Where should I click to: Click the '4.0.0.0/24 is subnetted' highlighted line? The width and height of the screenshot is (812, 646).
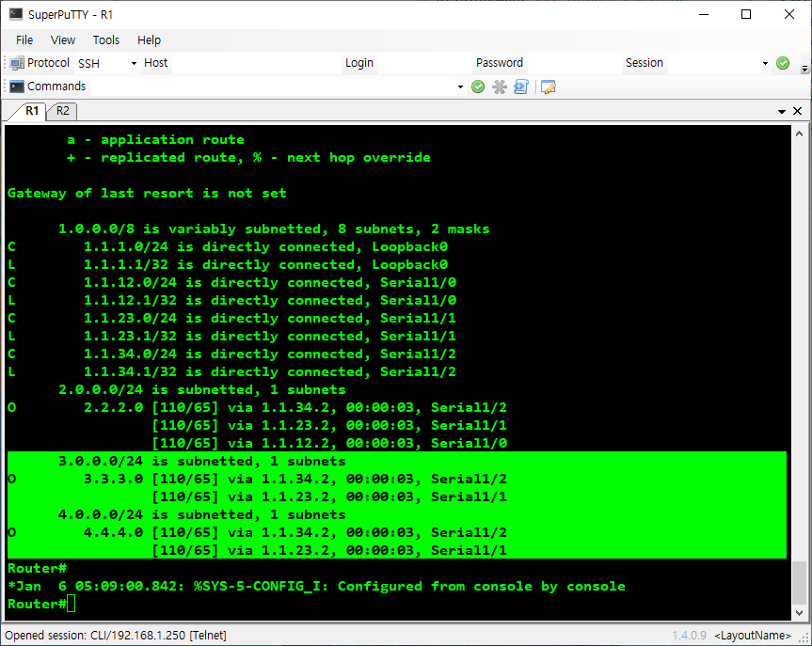point(201,514)
